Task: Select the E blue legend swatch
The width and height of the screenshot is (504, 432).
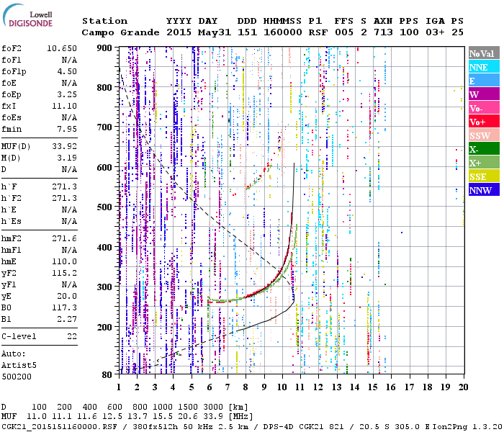Action: (x=484, y=81)
